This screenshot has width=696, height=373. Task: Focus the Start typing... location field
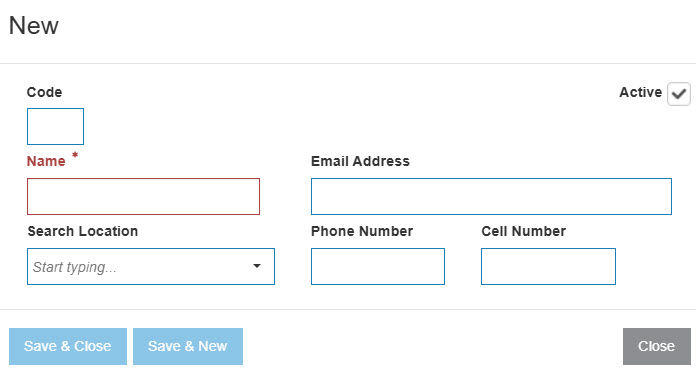click(x=151, y=266)
